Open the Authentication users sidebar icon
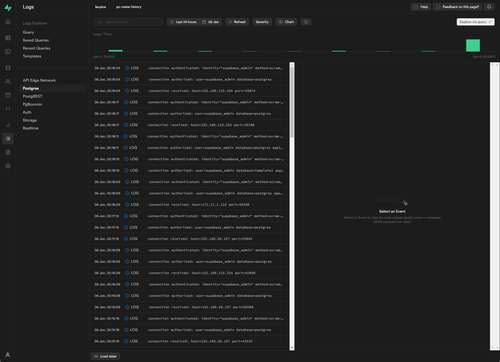The height and width of the screenshot is (362, 500). 8,81
